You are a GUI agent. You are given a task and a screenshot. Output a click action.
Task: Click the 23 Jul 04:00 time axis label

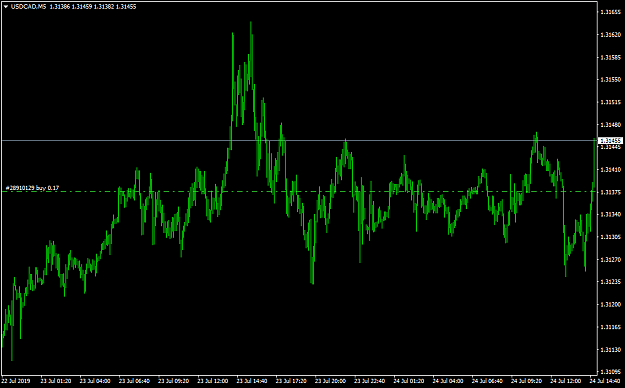(95, 381)
